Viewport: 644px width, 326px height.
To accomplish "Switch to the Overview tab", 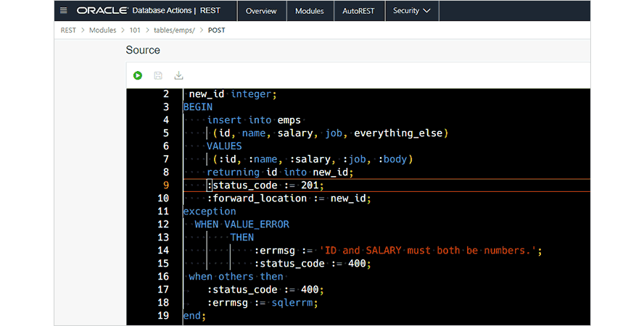I will click(261, 11).
